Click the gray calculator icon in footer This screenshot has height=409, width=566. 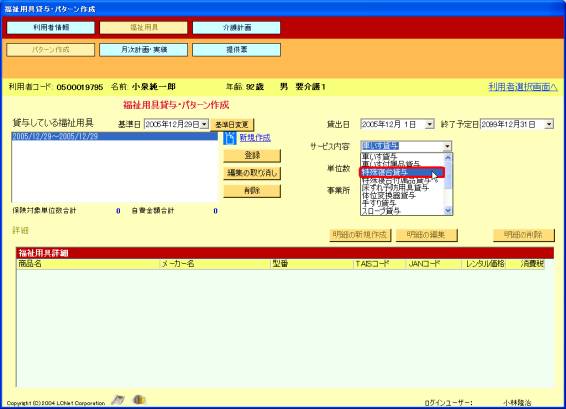click(x=118, y=400)
